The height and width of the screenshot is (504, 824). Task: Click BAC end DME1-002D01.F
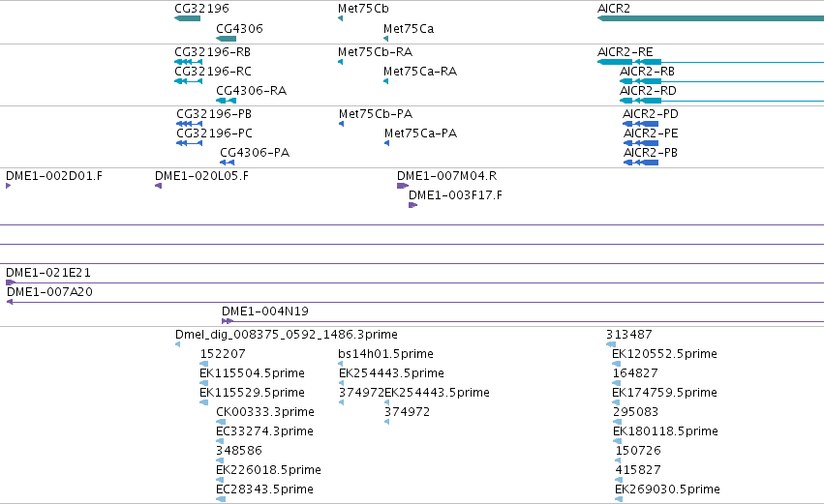(x=54, y=176)
